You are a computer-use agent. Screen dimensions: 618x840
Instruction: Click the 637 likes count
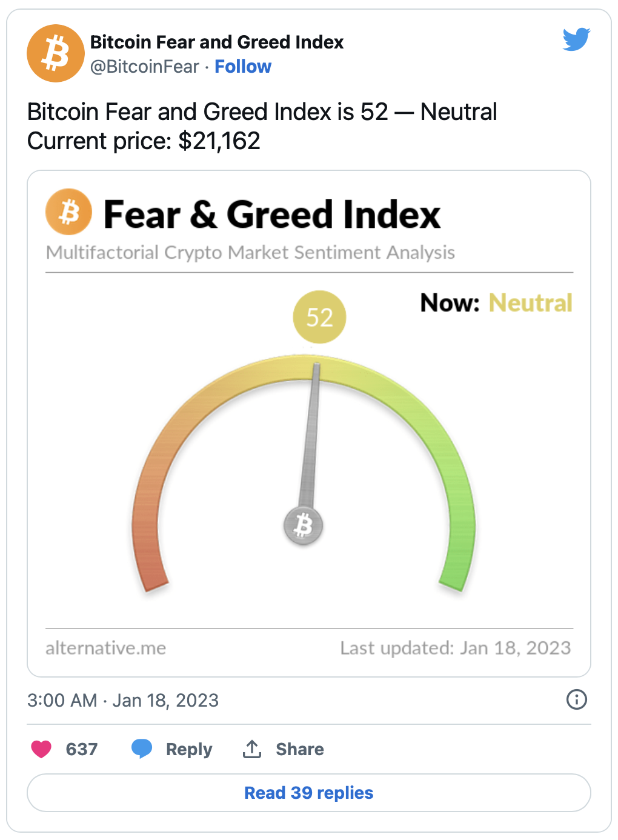tap(82, 749)
